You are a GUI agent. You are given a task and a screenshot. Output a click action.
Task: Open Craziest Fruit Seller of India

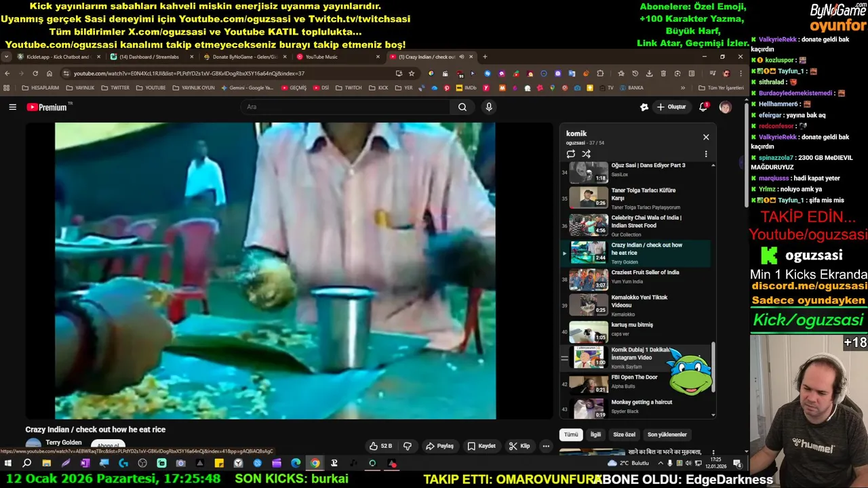point(634,279)
